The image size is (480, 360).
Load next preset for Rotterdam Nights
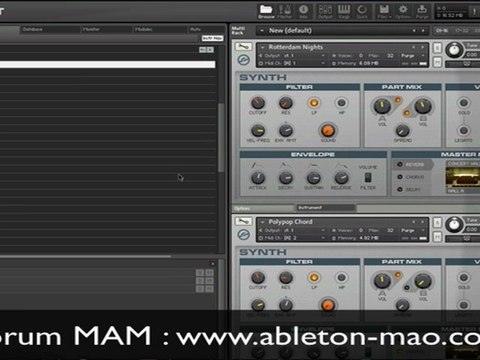423,47
